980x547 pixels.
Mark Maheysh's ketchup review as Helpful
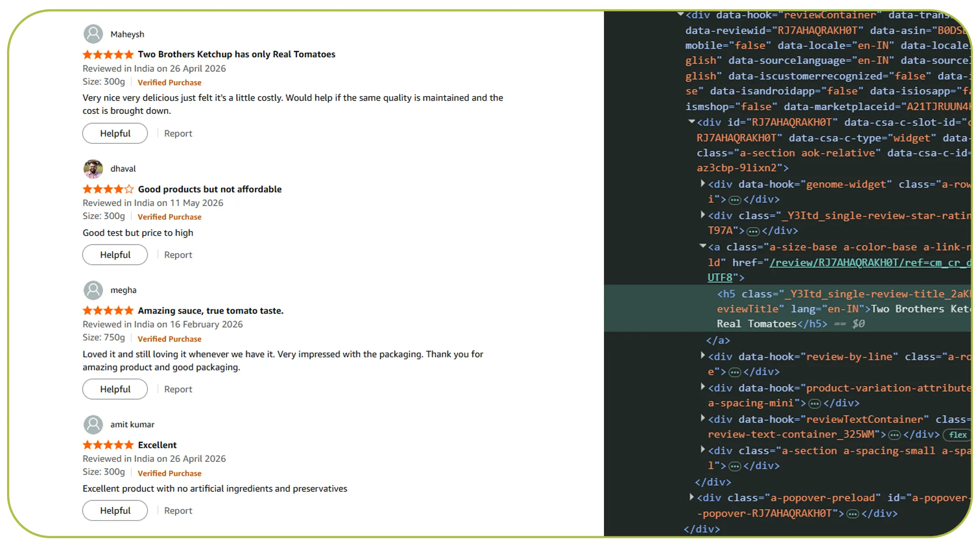[115, 133]
